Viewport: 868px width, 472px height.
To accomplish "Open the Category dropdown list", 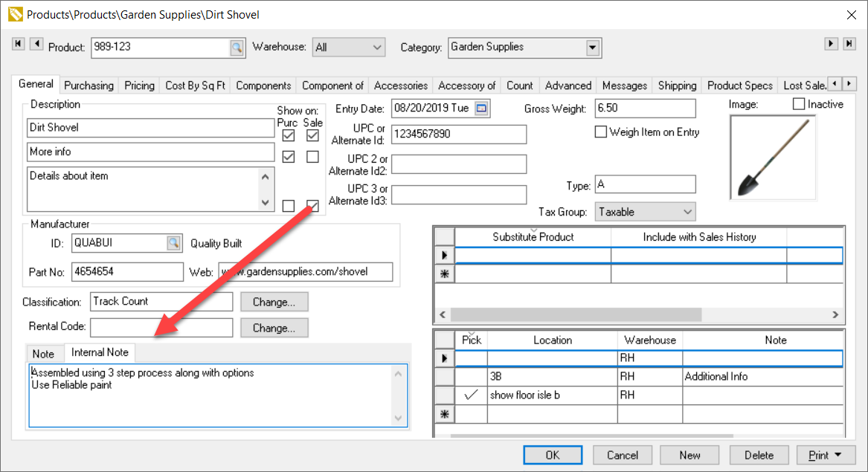I will click(592, 48).
